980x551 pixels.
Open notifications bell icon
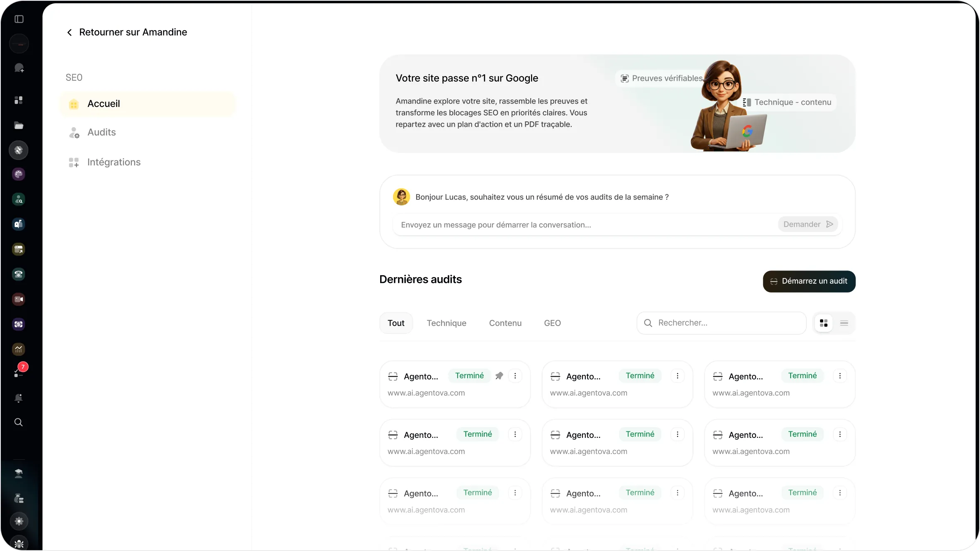click(x=19, y=398)
